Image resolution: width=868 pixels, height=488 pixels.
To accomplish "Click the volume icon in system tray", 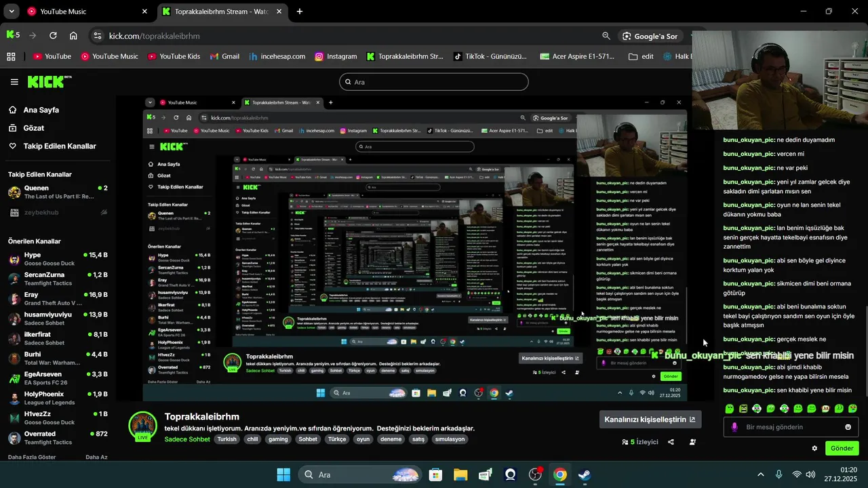I will coord(810,474).
